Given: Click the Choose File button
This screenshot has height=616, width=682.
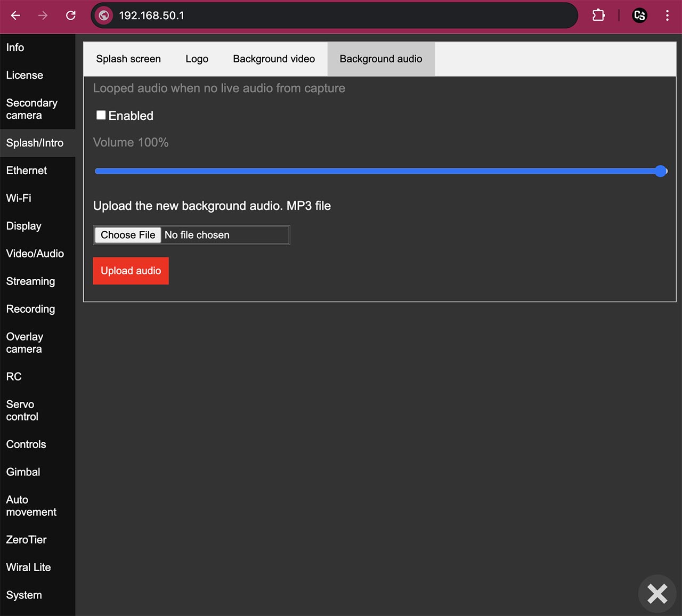Looking at the screenshot, I should coord(128,235).
